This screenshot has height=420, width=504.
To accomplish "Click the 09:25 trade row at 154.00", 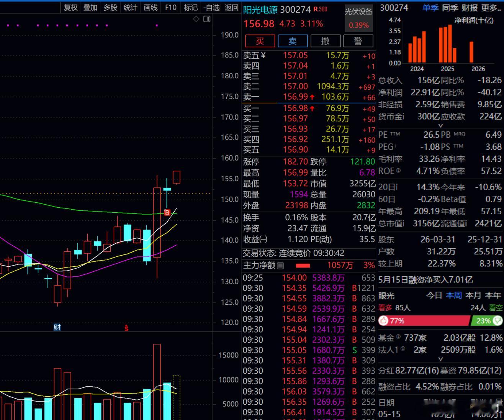I will [x=309, y=278].
